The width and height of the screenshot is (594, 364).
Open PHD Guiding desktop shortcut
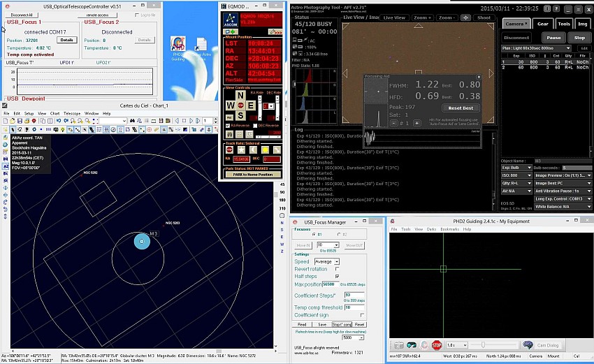tap(178, 48)
